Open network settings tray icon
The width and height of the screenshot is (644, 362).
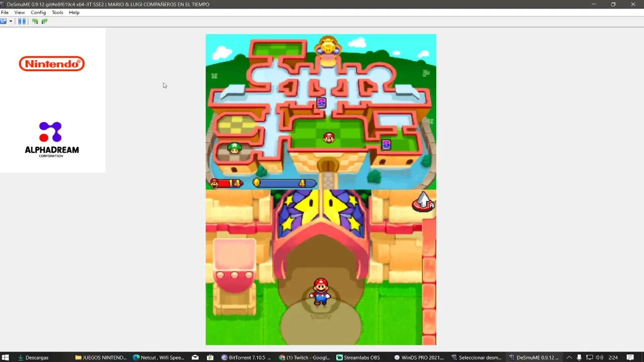tap(589, 357)
